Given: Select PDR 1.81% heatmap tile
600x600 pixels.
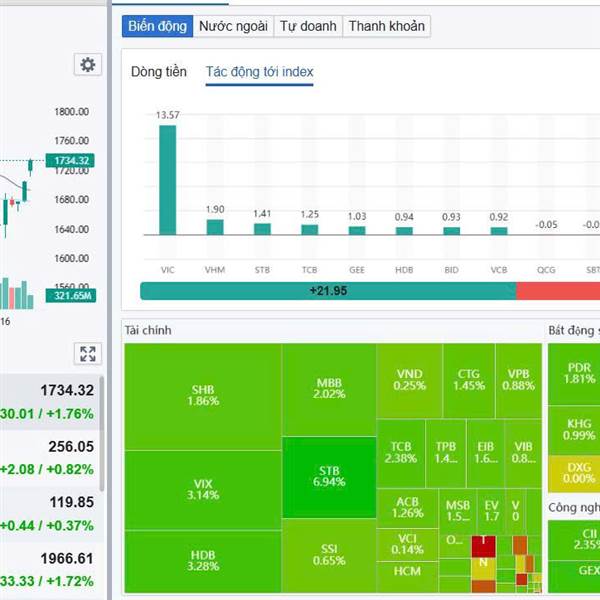Looking at the screenshot, I should (574, 374).
